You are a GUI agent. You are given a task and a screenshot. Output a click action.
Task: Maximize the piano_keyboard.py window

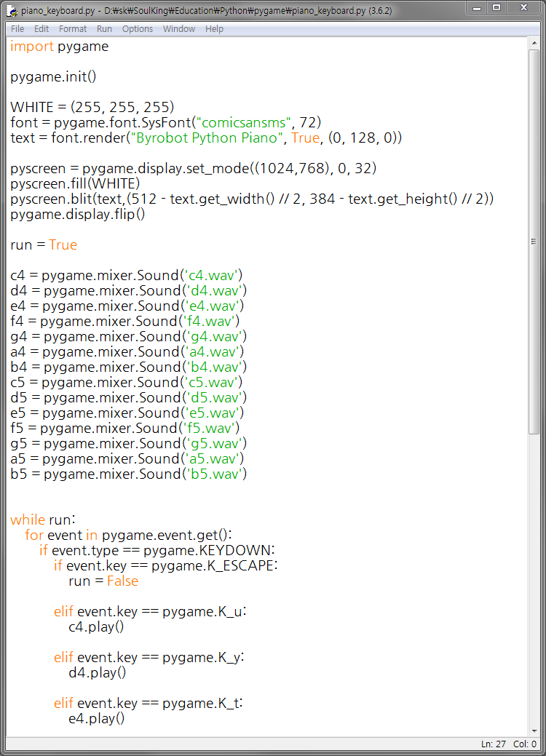coord(496,8)
